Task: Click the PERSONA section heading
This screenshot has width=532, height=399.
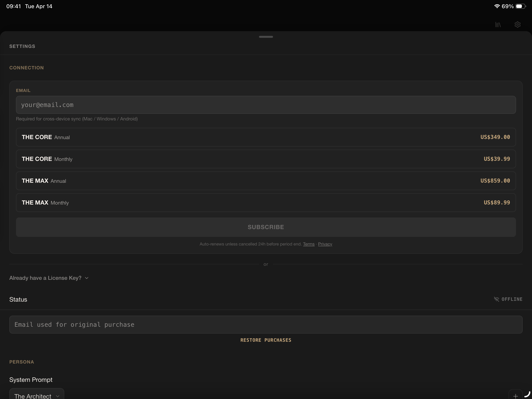Action: click(x=22, y=362)
